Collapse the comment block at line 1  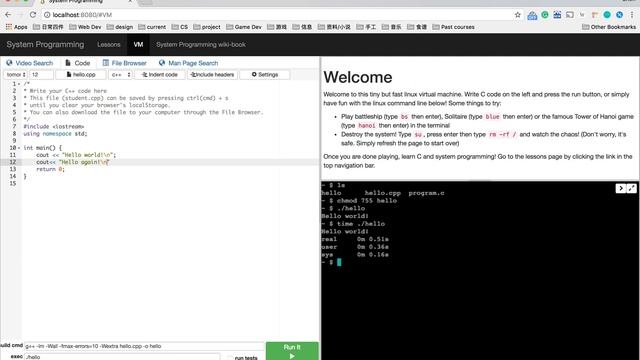pyautogui.click(x=19, y=84)
